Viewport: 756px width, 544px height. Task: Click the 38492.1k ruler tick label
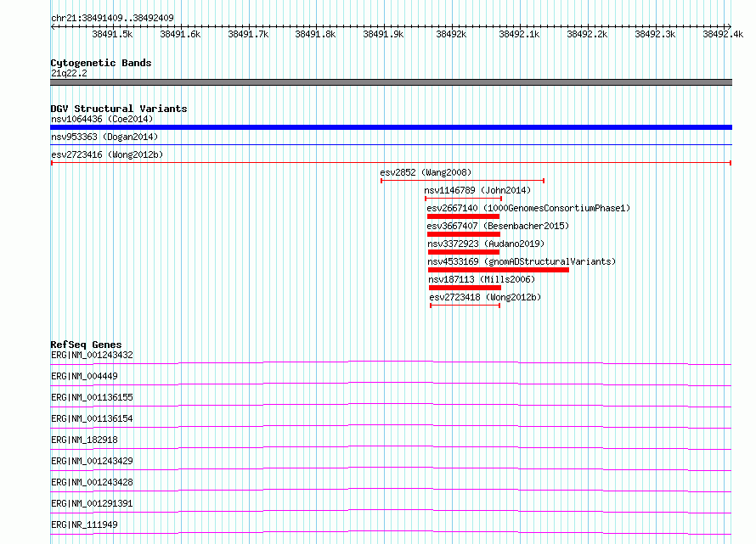tap(519, 34)
